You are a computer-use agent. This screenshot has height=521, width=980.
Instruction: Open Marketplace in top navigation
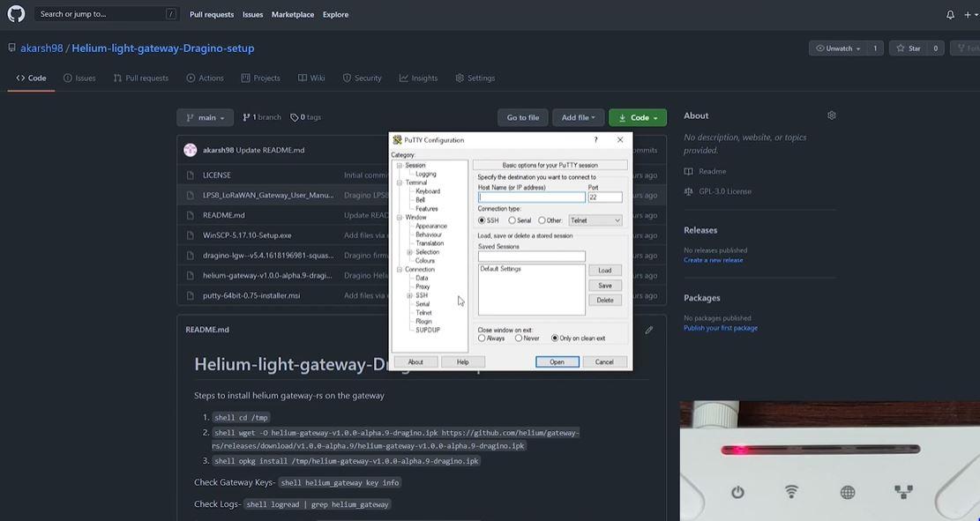click(293, 14)
